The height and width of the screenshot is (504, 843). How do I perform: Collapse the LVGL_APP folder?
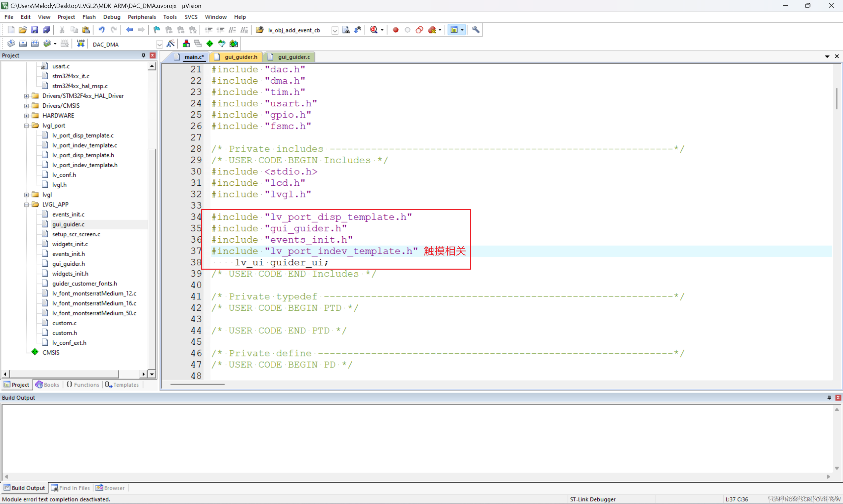[x=26, y=204]
